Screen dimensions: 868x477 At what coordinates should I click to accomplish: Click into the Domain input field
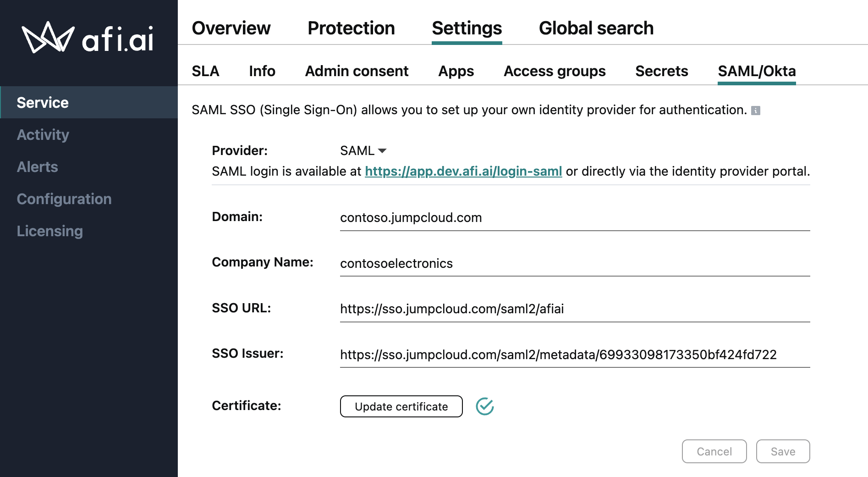pos(575,218)
